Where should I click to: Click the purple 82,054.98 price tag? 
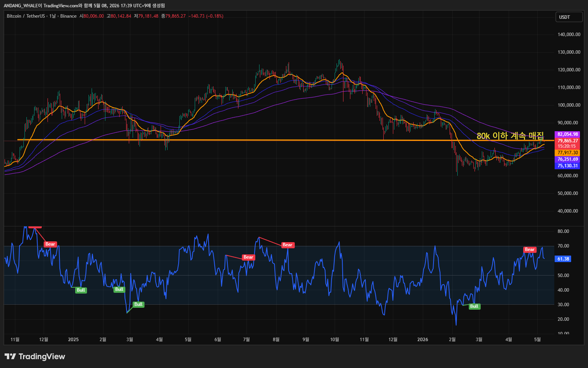(567, 134)
